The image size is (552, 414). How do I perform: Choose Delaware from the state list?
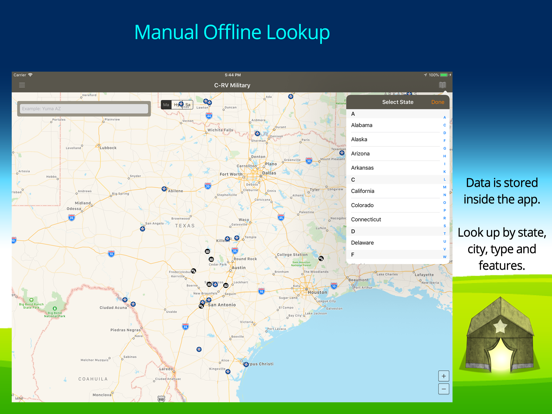[394, 243]
